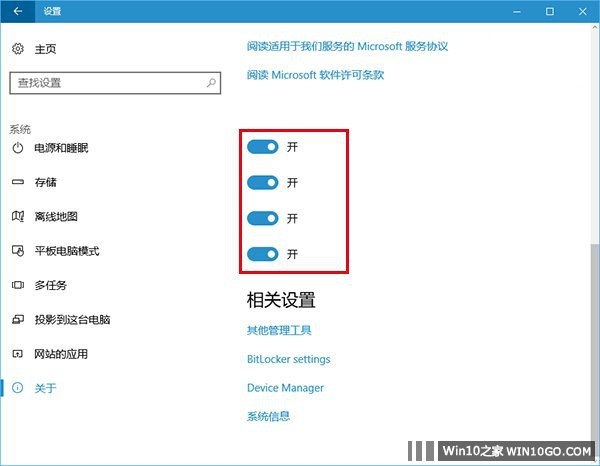Click the multitasking icon beside 多任务
Image resolution: width=600 pixels, height=466 pixels.
tap(18, 285)
